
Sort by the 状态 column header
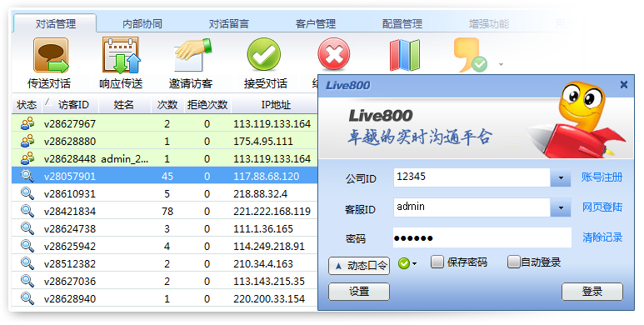27,105
